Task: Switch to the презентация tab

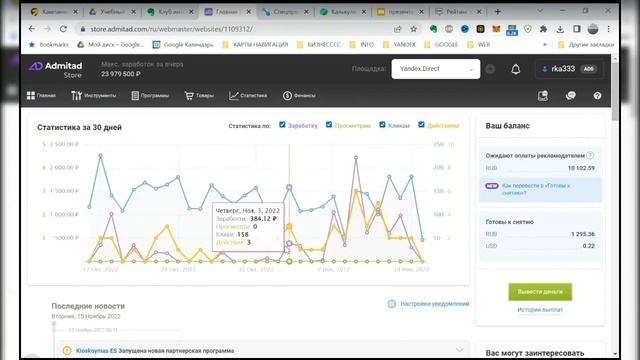Action: point(399,12)
